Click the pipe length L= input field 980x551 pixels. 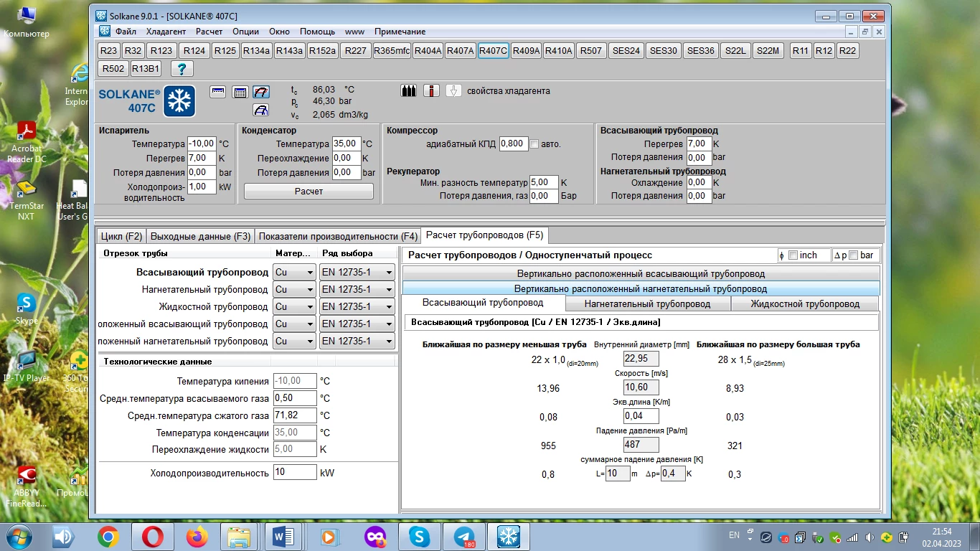point(618,474)
